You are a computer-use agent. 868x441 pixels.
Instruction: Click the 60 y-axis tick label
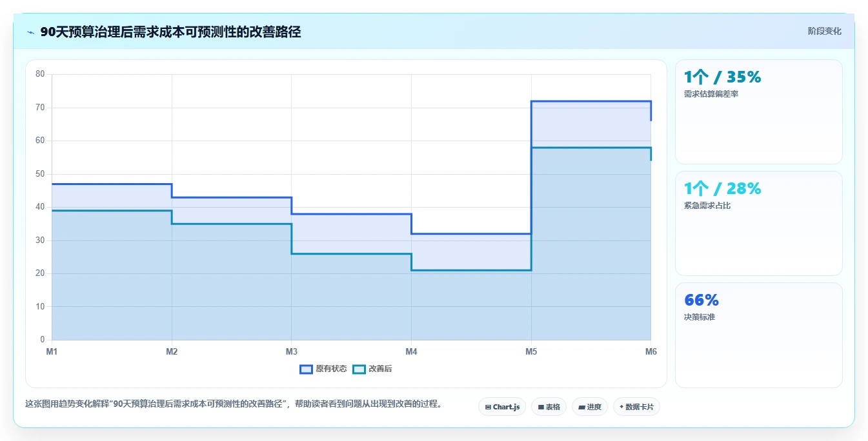[40, 141]
